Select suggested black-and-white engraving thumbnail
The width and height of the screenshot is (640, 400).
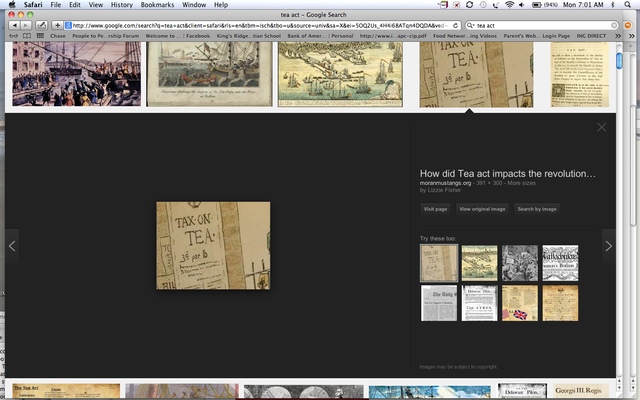click(x=520, y=263)
